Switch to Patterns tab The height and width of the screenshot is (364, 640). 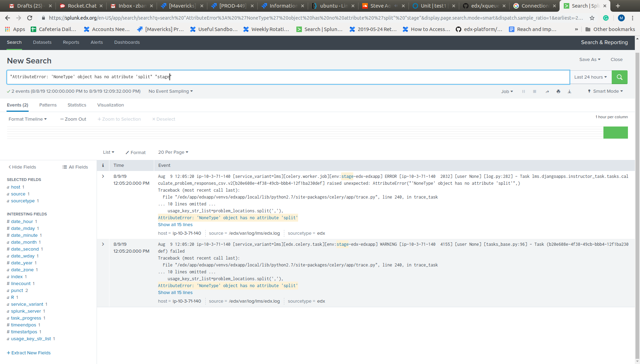click(48, 105)
